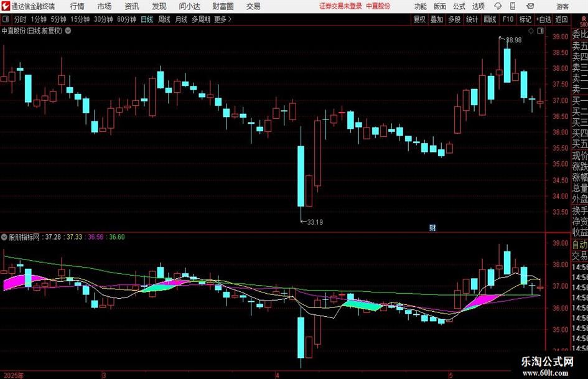Click the 2025年 time axis label
This screenshot has width=588, height=379.
pyautogui.click(x=13, y=375)
